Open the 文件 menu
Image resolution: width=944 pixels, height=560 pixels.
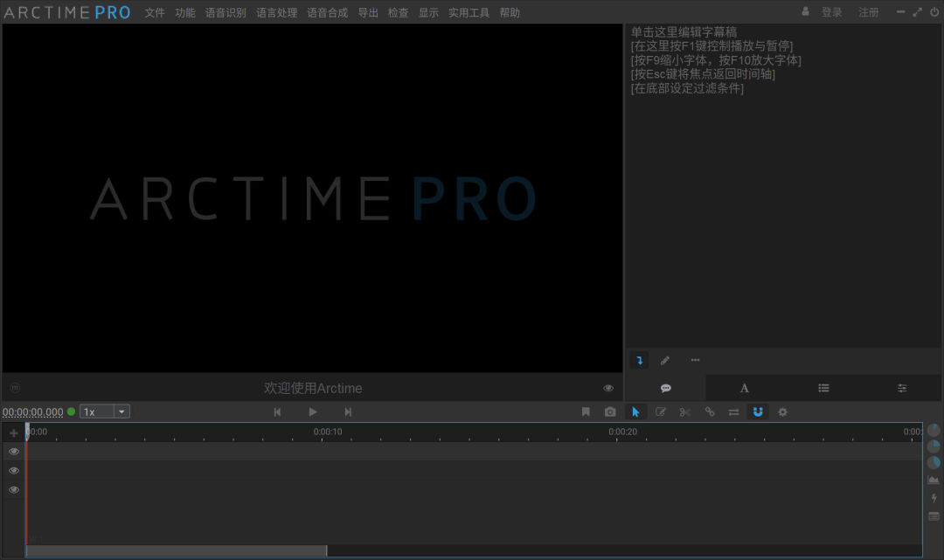pyautogui.click(x=155, y=12)
